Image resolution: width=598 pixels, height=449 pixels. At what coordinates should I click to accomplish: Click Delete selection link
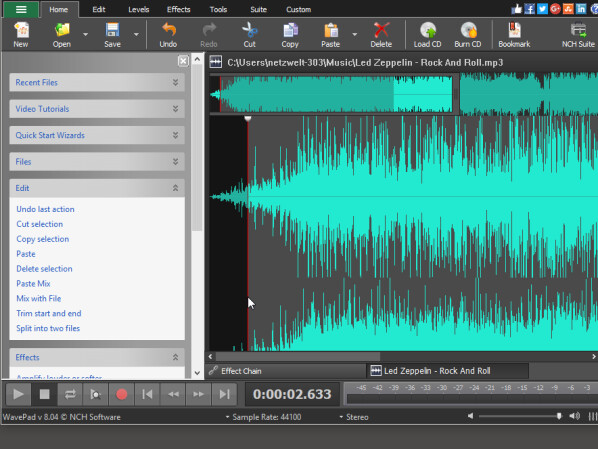click(44, 269)
